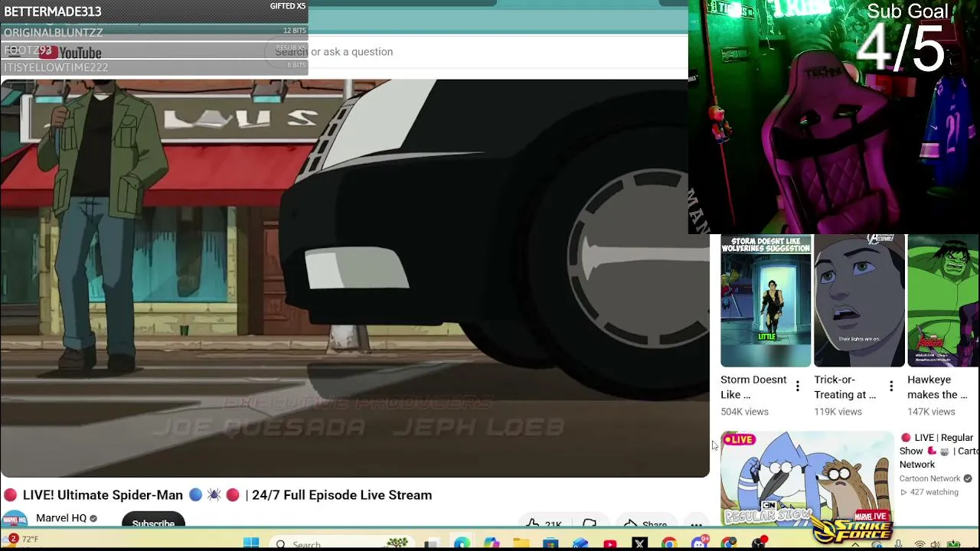Open Microsoft Edge from taskbar
The image size is (980, 551).
tap(462, 543)
